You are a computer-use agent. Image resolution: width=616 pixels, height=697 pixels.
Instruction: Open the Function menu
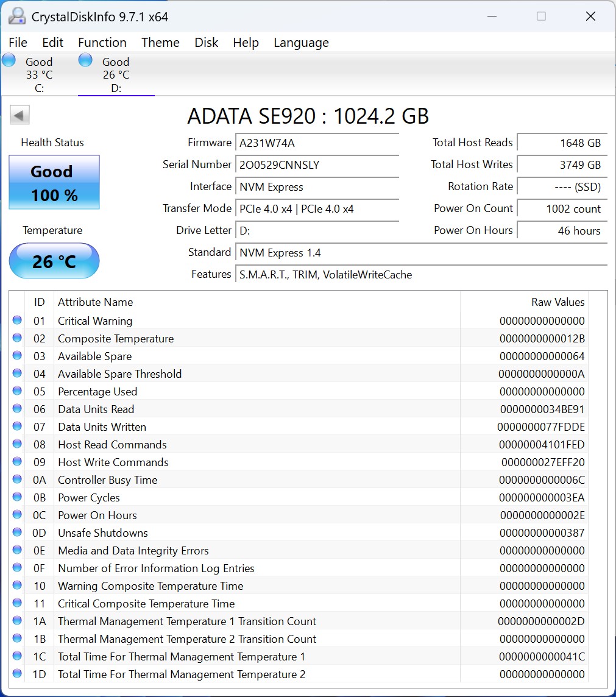[x=102, y=43]
